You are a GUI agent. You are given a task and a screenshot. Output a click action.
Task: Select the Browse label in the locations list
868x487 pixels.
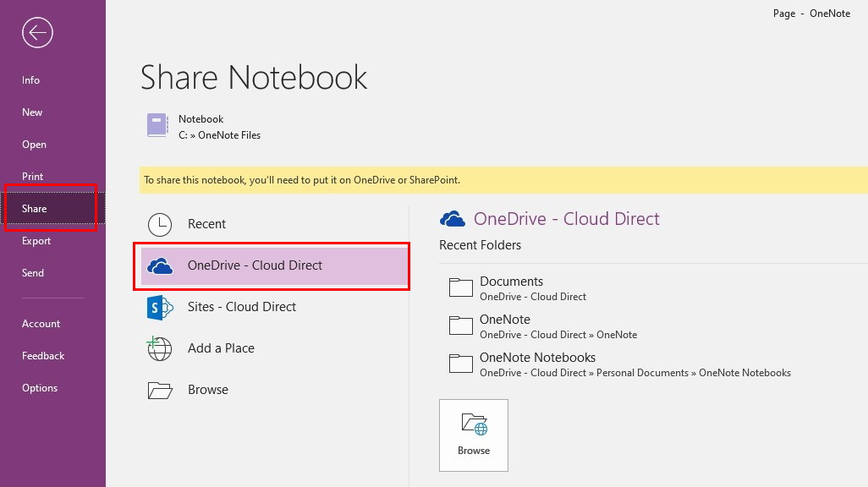[208, 390]
